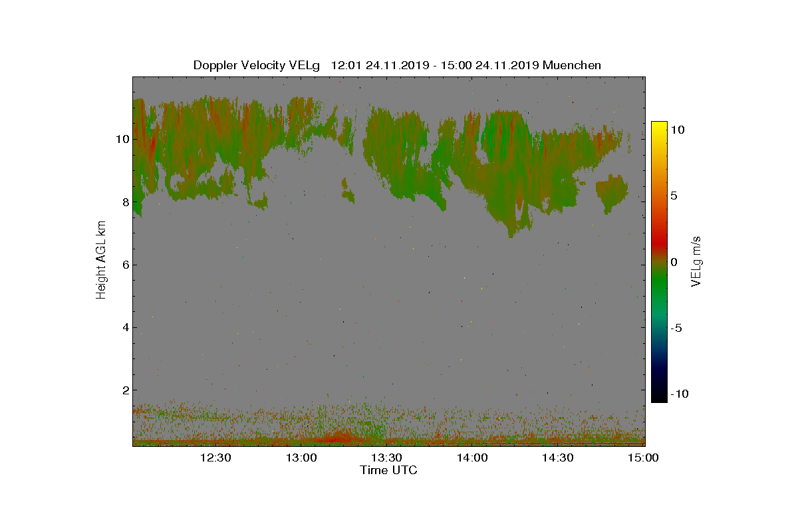Click the colorbar value -10 label
Image resolution: width=798 pixels, height=532 pixels.
[x=679, y=394]
